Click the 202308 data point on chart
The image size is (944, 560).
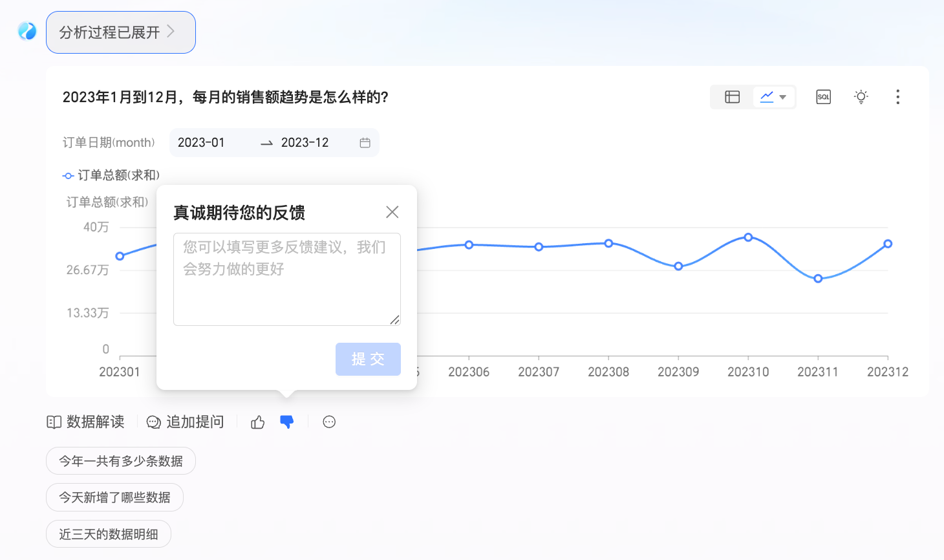pos(608,243)
